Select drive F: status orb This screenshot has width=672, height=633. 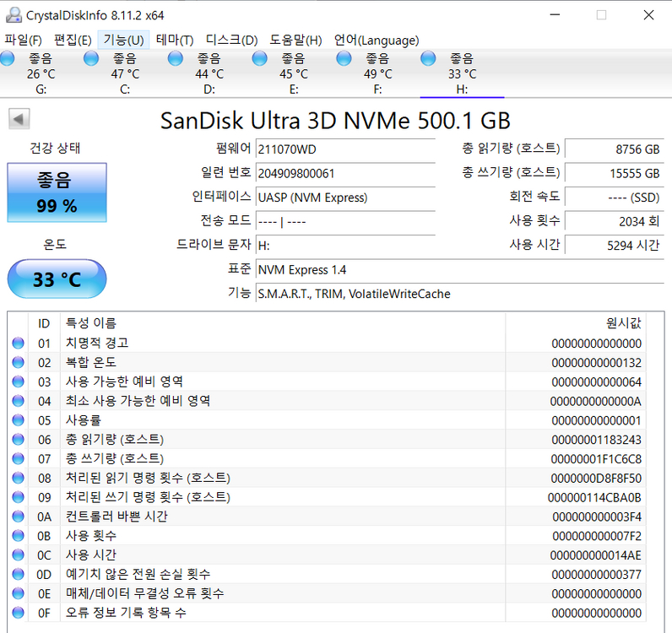point(344,58)
